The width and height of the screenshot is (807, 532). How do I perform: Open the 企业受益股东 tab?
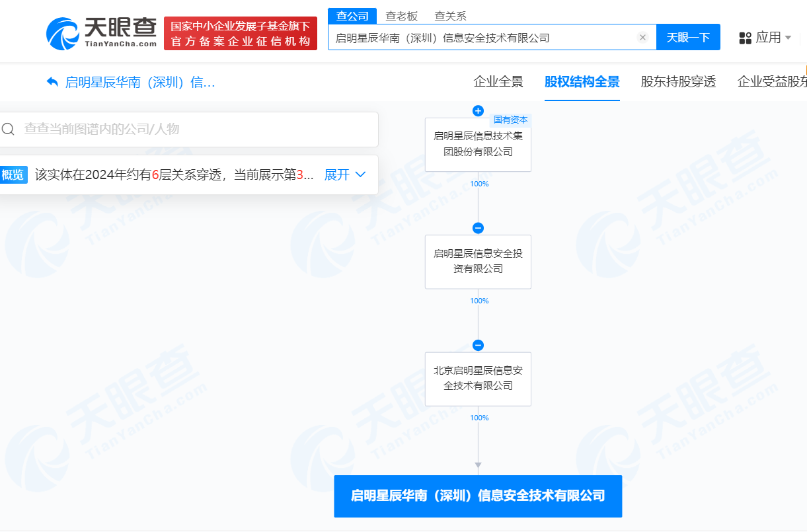pos(772,82)
